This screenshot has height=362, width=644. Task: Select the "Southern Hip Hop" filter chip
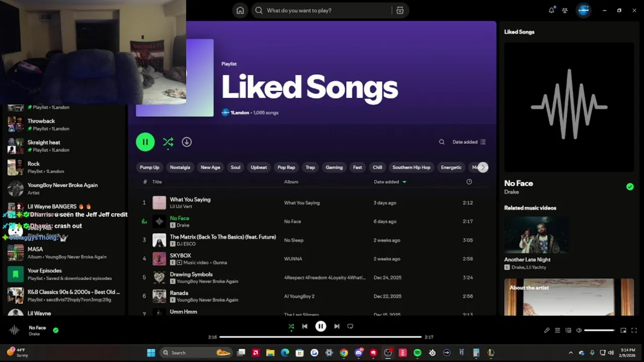click(x=412, y=167)
